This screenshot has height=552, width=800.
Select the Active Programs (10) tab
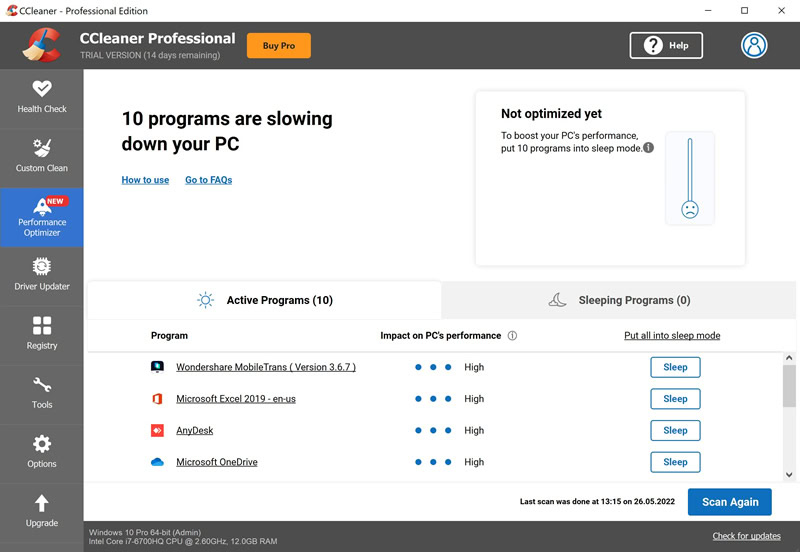coord(264,300)
